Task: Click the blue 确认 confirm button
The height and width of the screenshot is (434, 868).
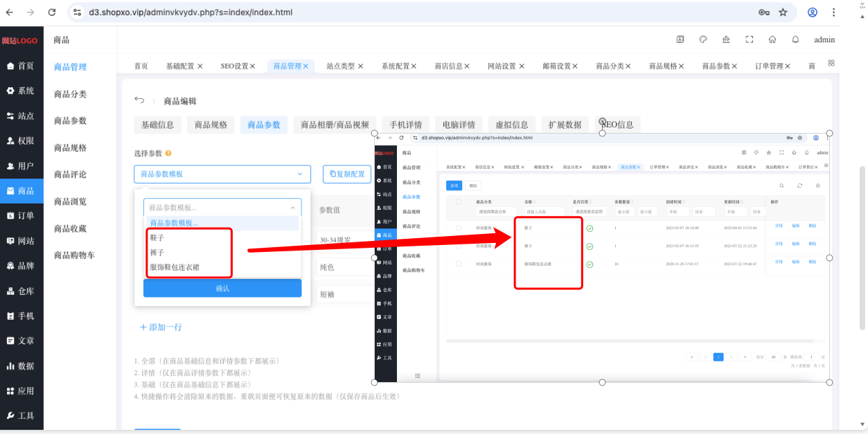Action: (x=222, y=288)
